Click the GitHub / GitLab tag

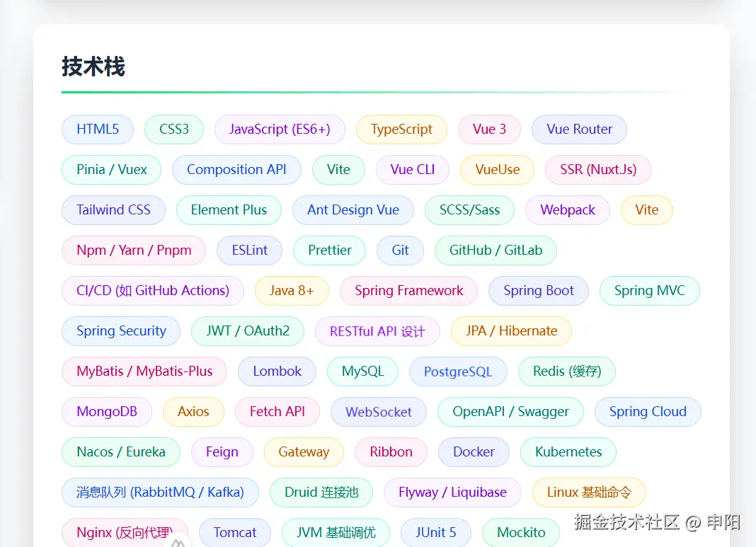[x=496, y=250]
